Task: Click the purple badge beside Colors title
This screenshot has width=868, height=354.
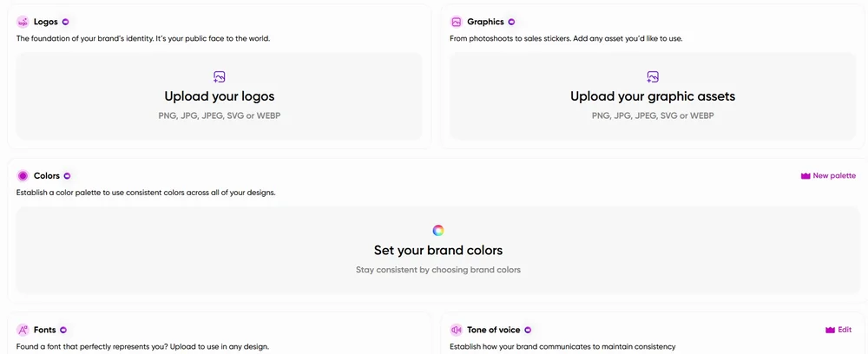Action: coord(67,175)
